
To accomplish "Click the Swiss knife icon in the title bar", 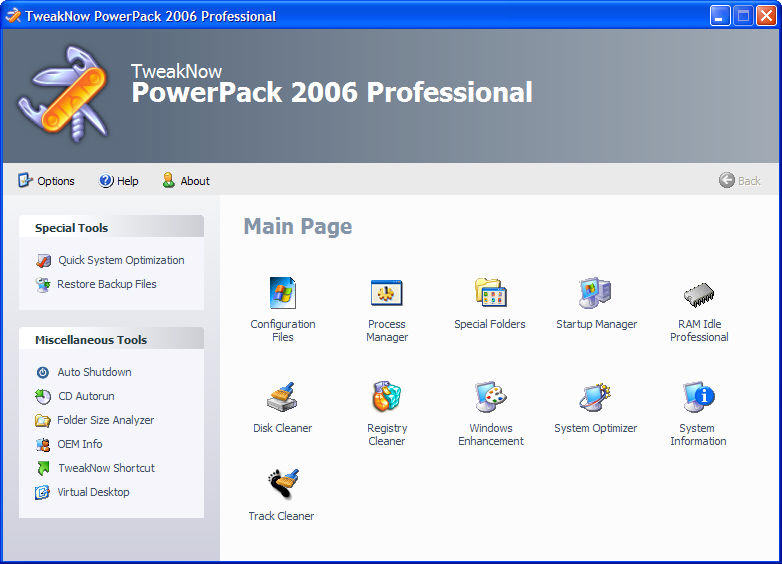I will (13, 16).
